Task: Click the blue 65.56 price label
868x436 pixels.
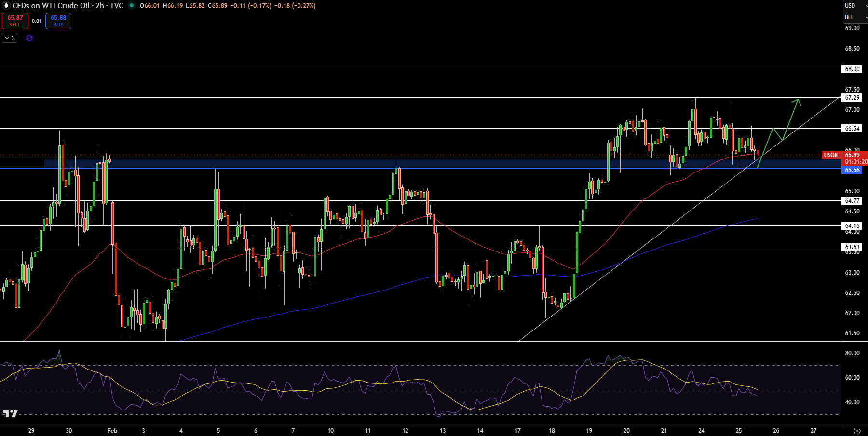Action: (x=852, y=170)
